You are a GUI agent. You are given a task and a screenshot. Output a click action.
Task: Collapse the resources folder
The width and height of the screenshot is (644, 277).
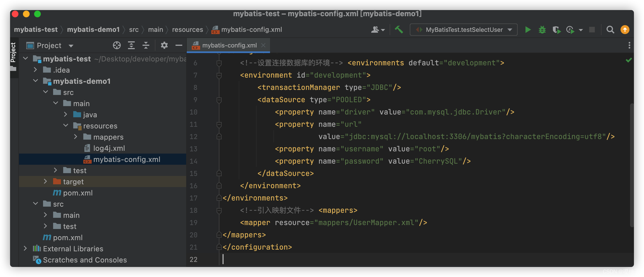pos(66,126)
